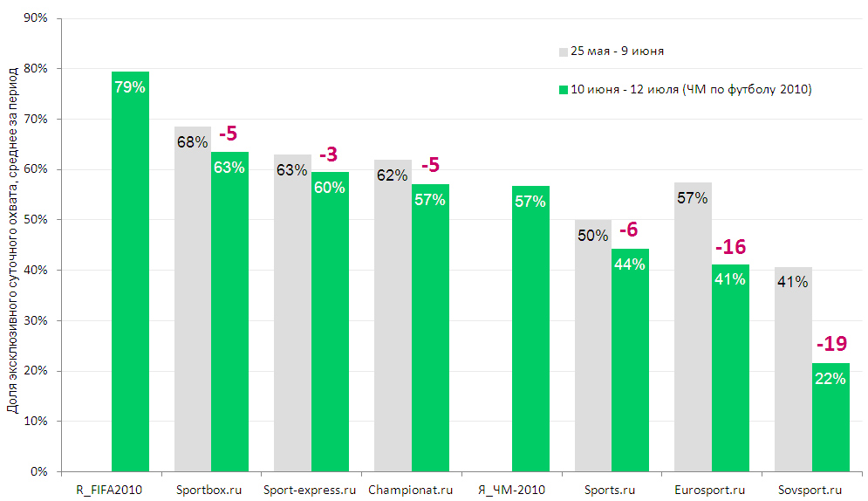Select the gray 62% bar for Championat.ru
The width and height of the screenshot is (868, 501).
tap(393, 323)
